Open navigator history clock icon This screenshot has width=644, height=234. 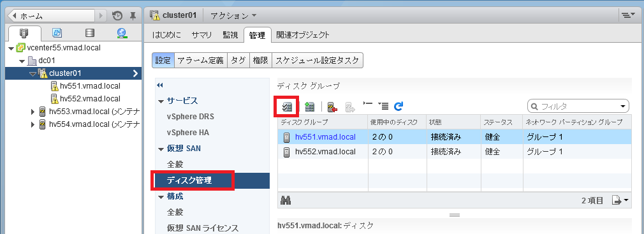[x=117, y=15]
